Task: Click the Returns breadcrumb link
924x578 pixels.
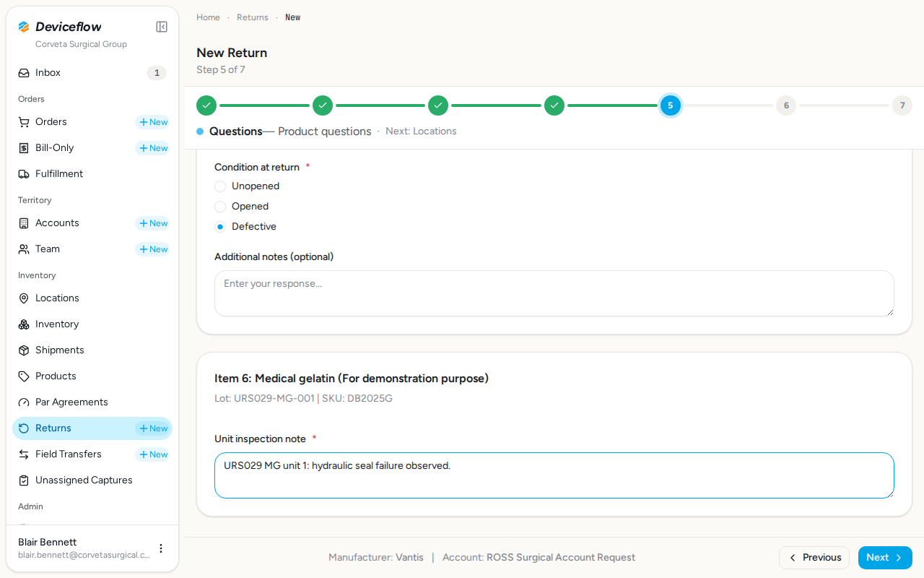Action: click(253, 17)
